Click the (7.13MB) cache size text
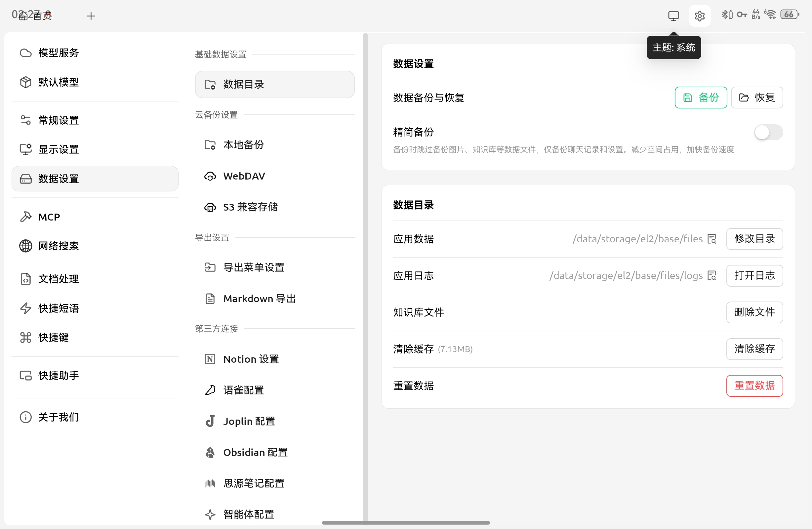812x529 pixels. [455, 349]
